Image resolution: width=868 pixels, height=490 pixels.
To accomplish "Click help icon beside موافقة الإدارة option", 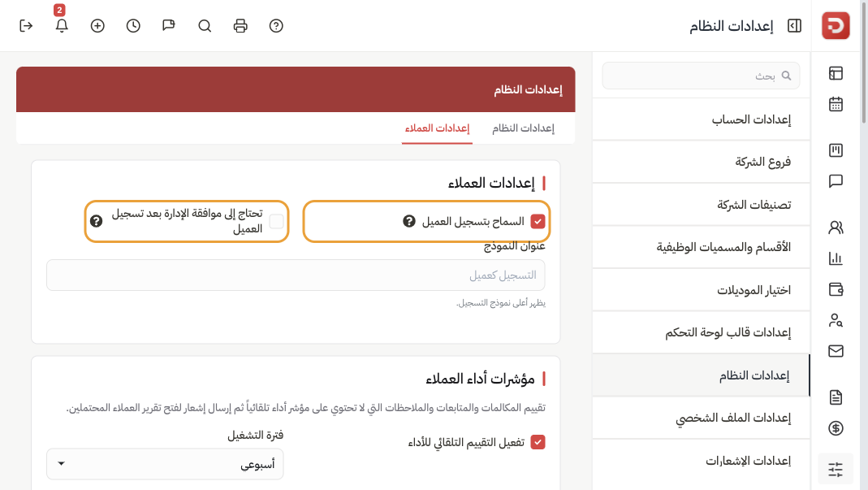I will (97, 221).
